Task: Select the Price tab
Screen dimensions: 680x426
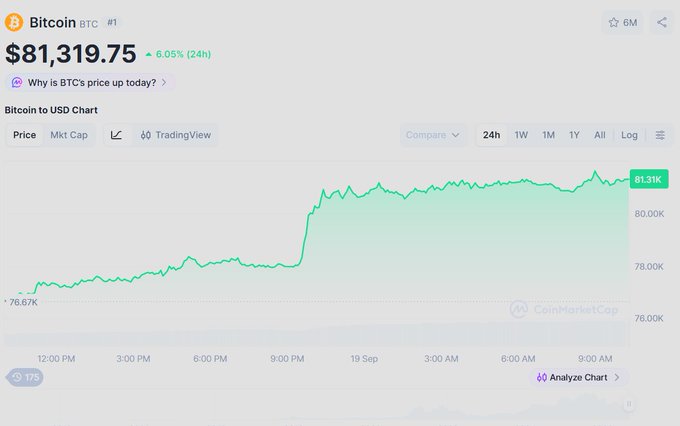Action: click(x=24, y=135)
